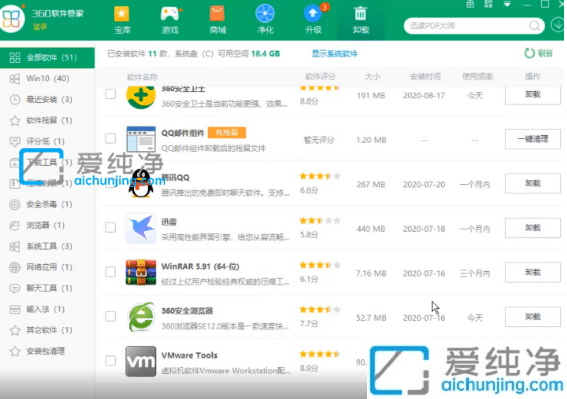
Task: Select 输入法 (1) category
Action: point(47,309)
